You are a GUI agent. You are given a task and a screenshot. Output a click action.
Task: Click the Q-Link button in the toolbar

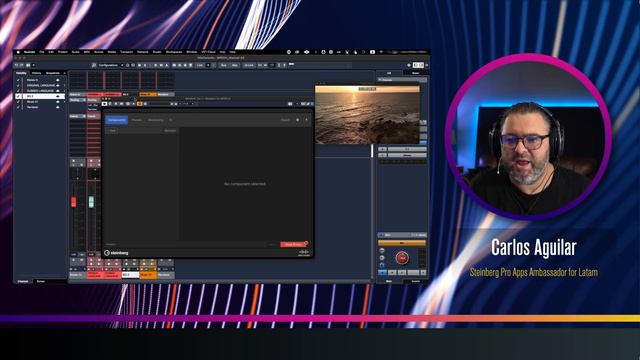[x=249, y=65]
